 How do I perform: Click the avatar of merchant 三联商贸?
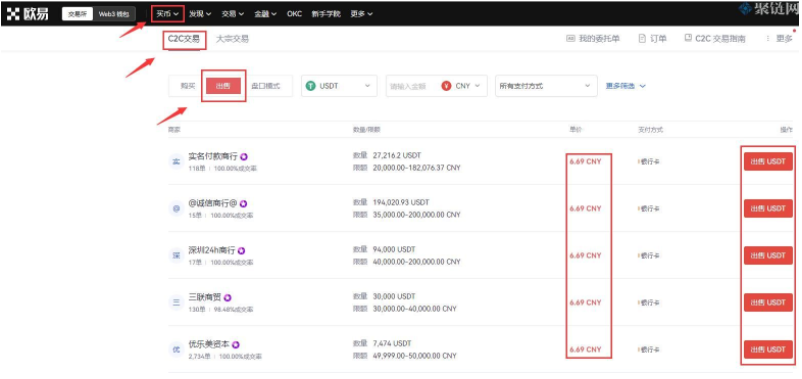pyautogui.click(x=175, y=303)
